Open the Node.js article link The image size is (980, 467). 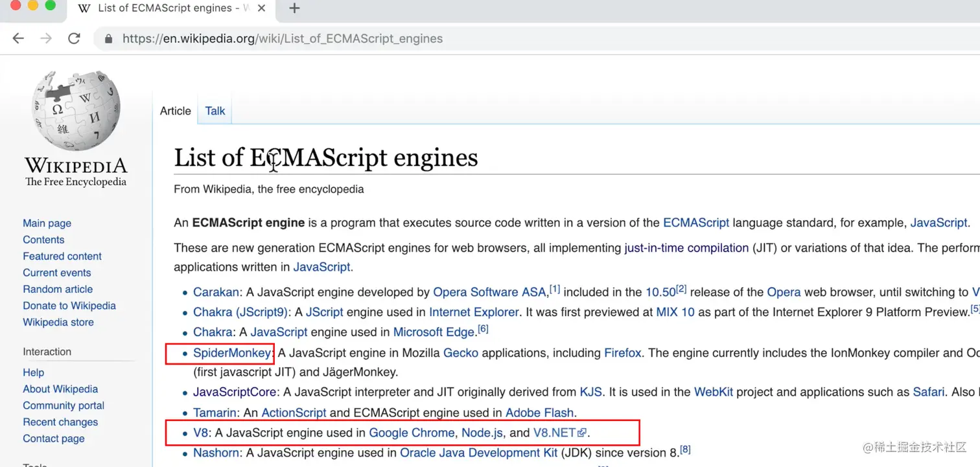click(482, 433)
